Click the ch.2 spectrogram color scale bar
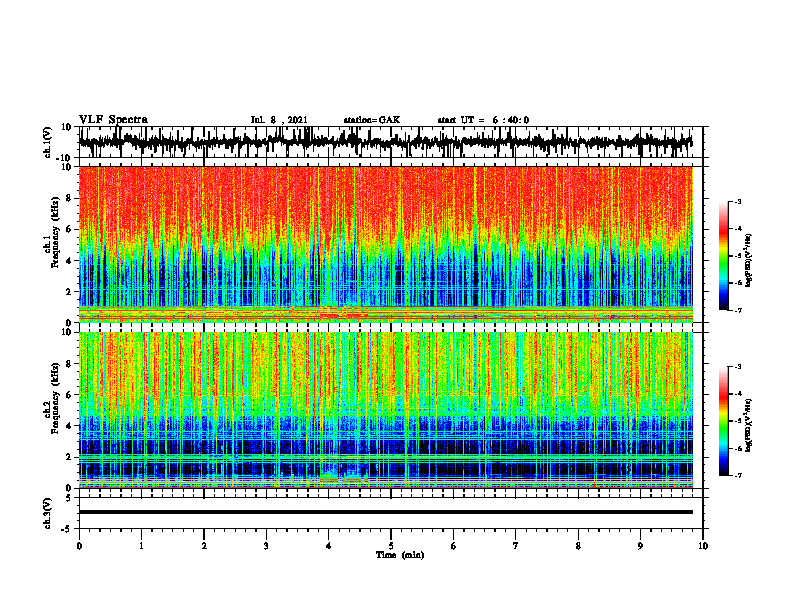 (723, 421)
